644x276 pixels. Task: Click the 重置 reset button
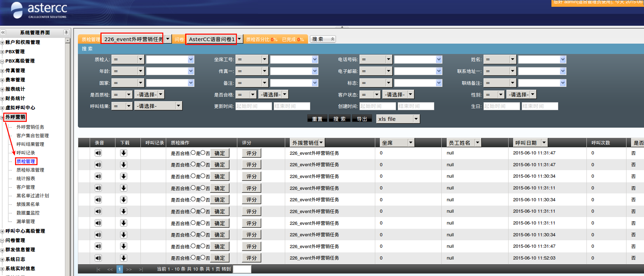click(x=317, y=119)
